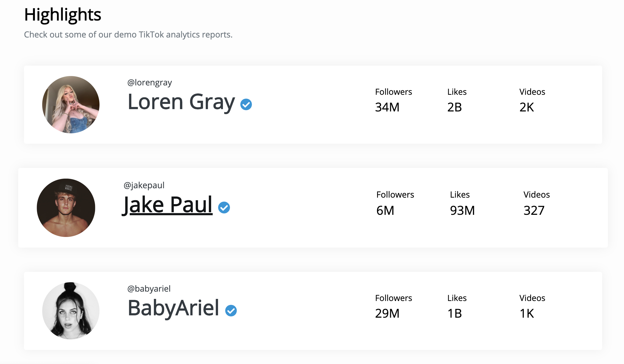Viewport: 624px width, 364px height.
Task: Click Jake Paul's verified checkmark badge
Action: (x=224, y=208)
